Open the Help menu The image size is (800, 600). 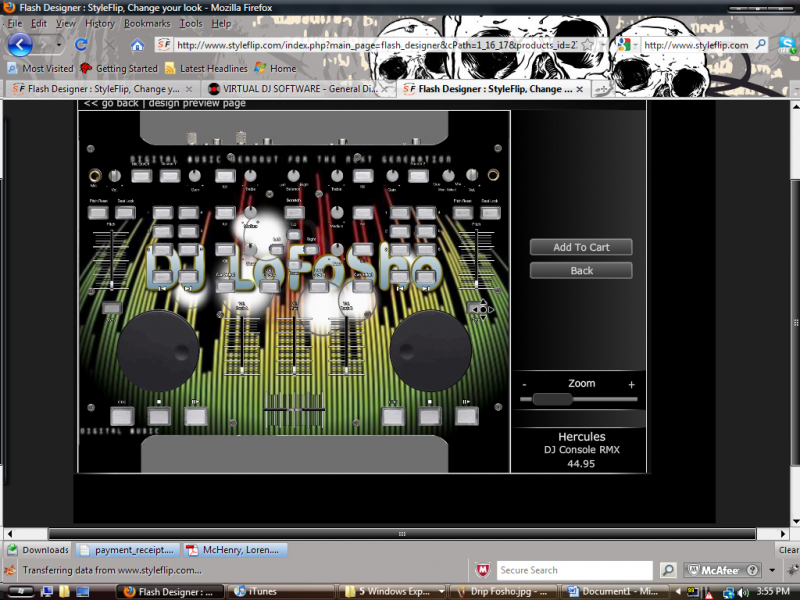pyautogui.click(x=221, y=23)
